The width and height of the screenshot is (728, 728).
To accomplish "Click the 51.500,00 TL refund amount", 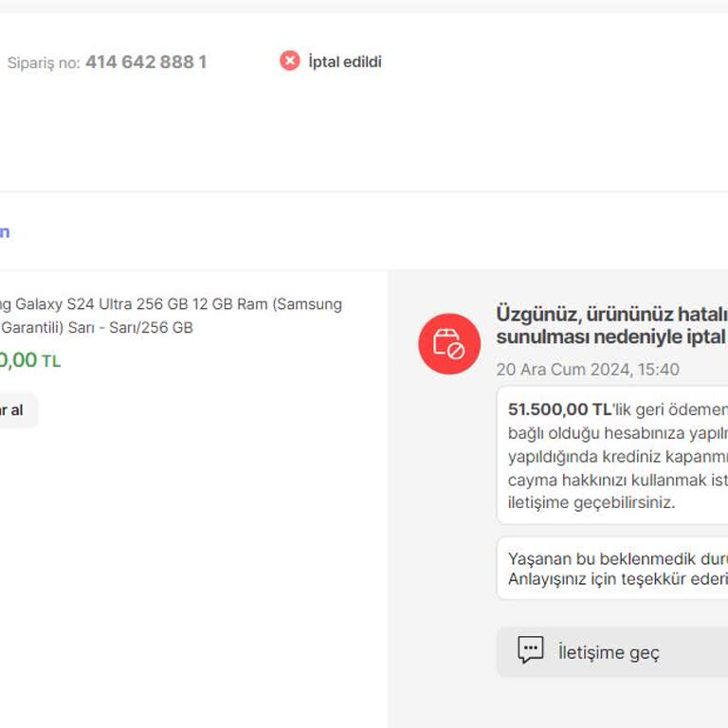I will click(559, 409).
